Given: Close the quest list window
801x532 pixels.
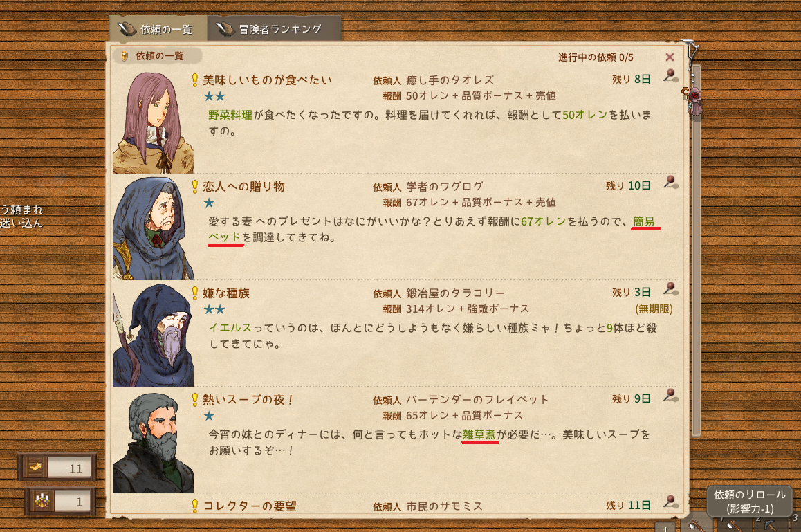Looking at the screenshot, I should click(x=670, y=57).
